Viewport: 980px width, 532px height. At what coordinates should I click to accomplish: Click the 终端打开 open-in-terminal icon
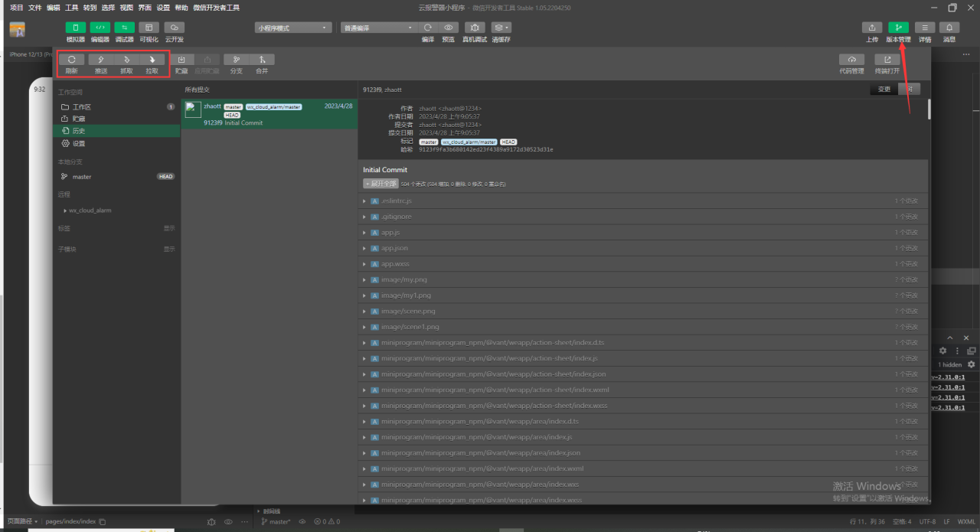point(887,60)
